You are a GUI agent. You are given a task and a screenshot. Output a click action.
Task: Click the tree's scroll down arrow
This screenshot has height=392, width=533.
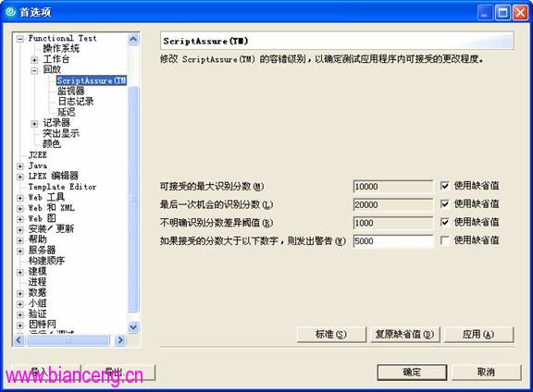[133, 327]
